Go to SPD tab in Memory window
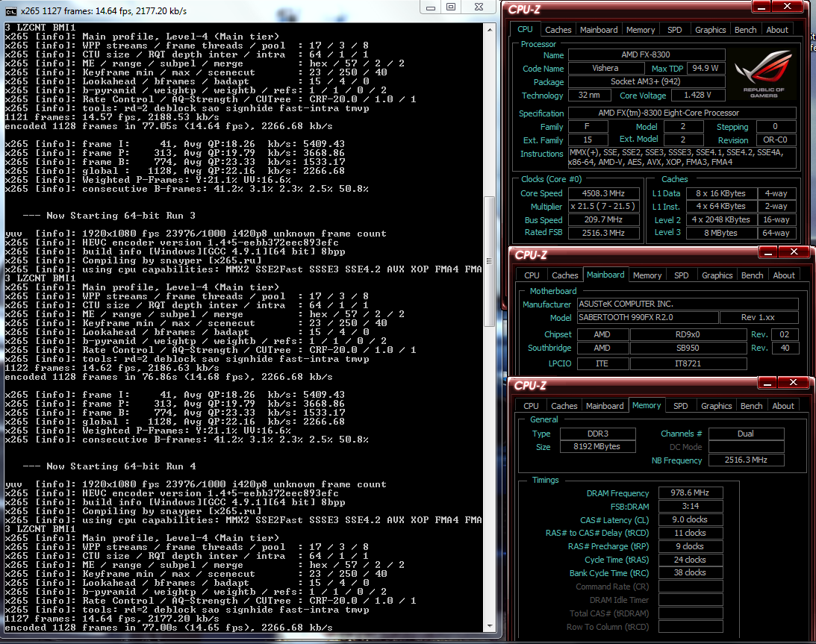Viewport: 816px width, 644px height. tap(681, 406)
